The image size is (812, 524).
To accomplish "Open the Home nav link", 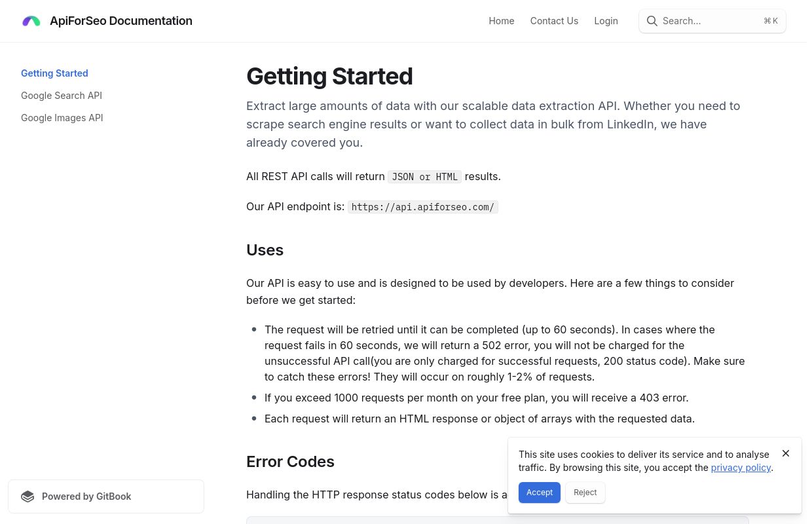I will click(502, 21).
